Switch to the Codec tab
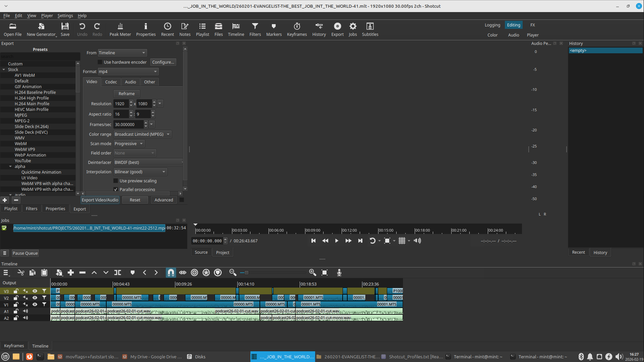This screenshot has height=362, width=644. coord(111,82)
